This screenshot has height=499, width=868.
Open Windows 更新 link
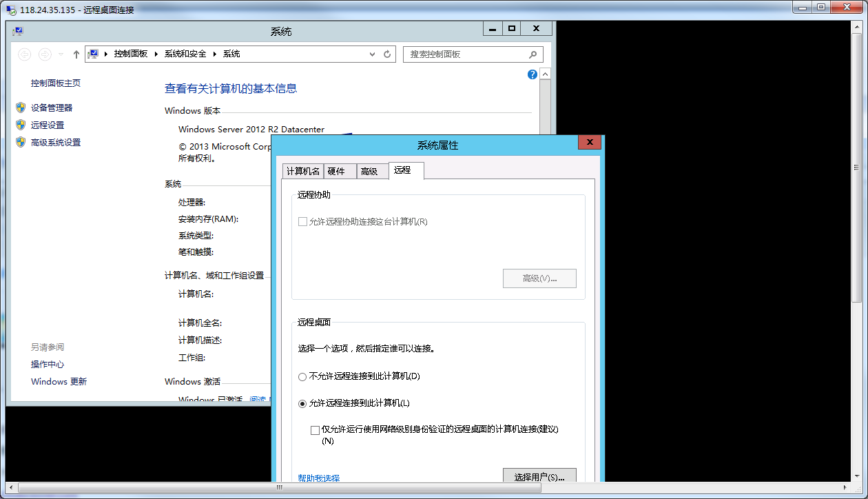59,381
